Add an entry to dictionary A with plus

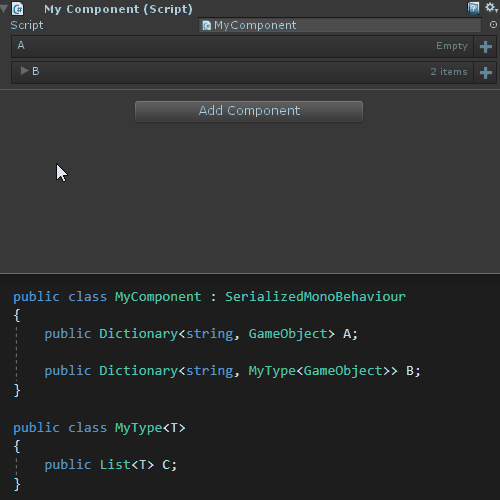(486, 46)
